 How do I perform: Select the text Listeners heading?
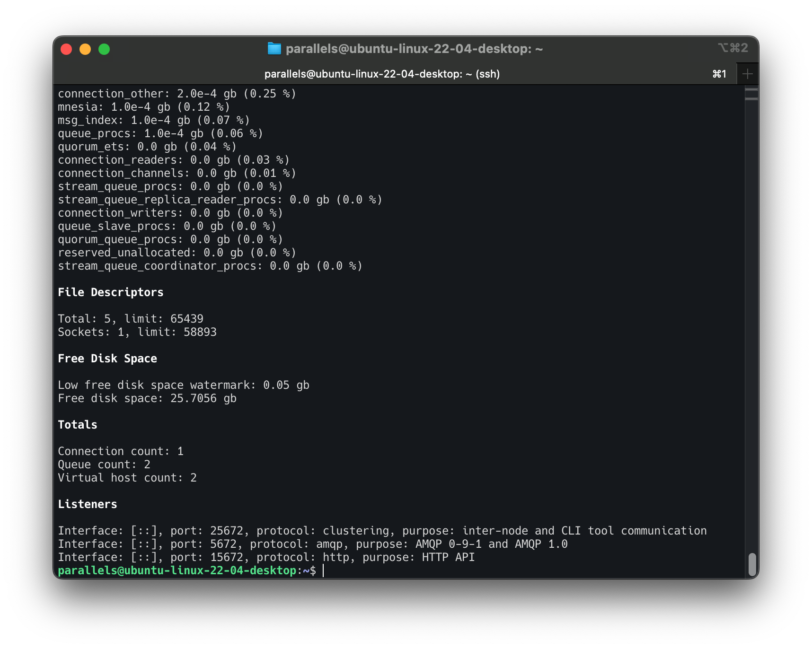click(x=88, y=504)
